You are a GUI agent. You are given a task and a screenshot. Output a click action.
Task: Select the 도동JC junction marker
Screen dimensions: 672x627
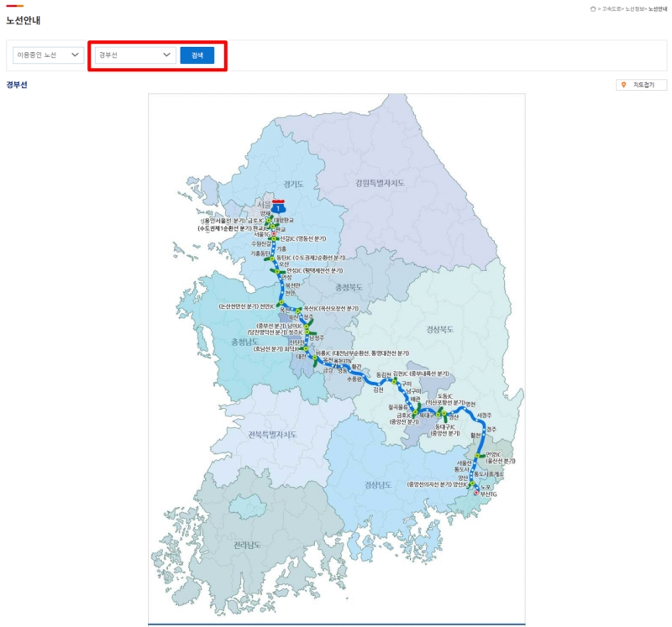point(438,414)
